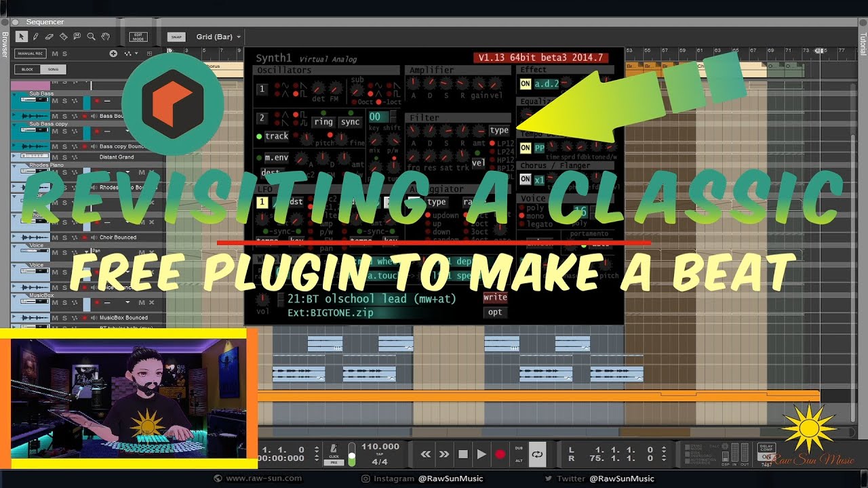Click the Synth1 ring button
Image resolution: width=868 pixels, height=488 pixels.
323,122
